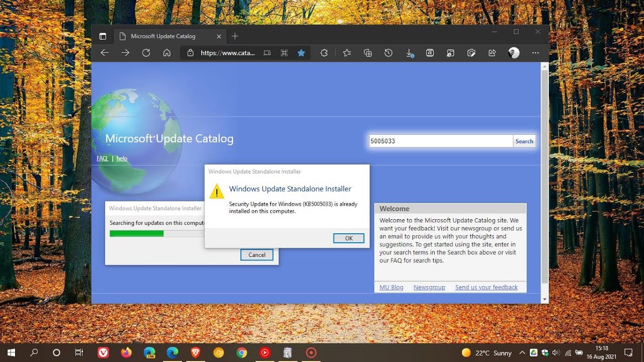644x362 pixels.
Task: Launch Edge Canary from the taskbar
Action: coord(149,352)
